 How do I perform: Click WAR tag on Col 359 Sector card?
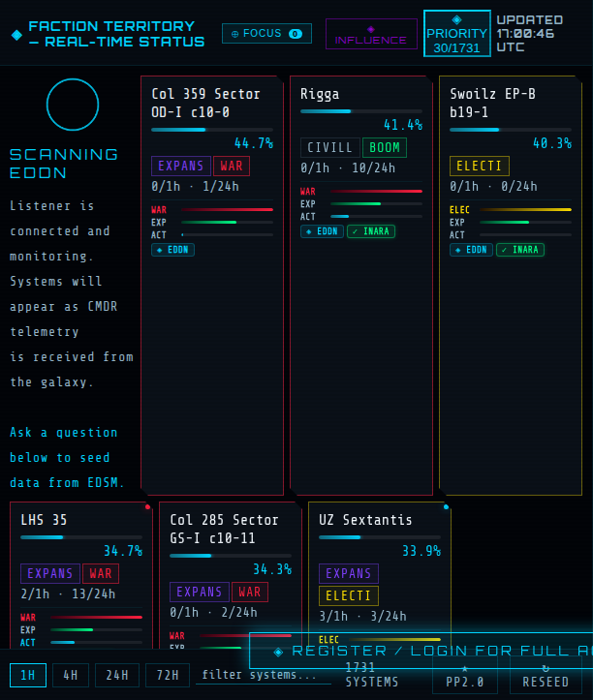232,167
